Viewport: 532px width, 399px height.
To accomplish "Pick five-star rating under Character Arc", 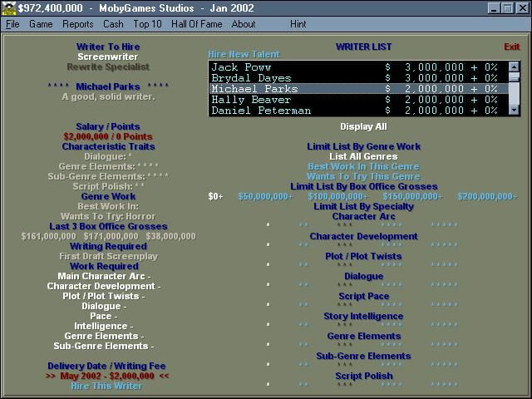I will 444,225.
